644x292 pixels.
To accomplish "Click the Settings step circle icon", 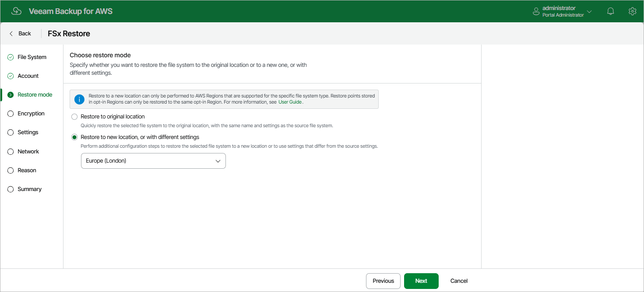I will [x=11, y=132].
